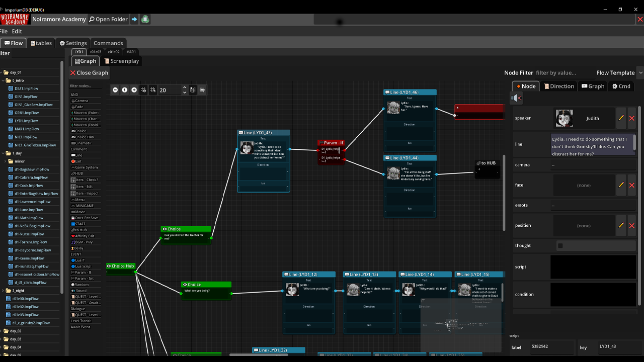This screenshot has width=644, height=362.
Task: Edit speaker Judith with pencil icon
Action: [621, 118]
